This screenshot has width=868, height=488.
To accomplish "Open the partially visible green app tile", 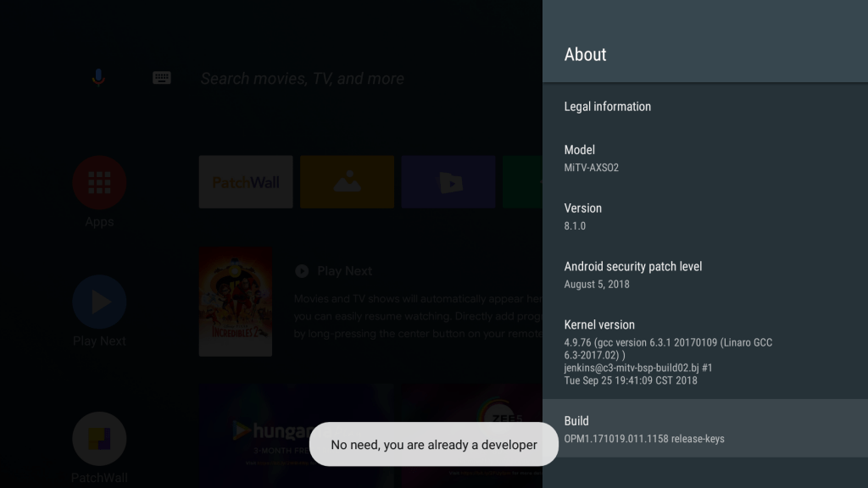I will click(x=522, y=182).
